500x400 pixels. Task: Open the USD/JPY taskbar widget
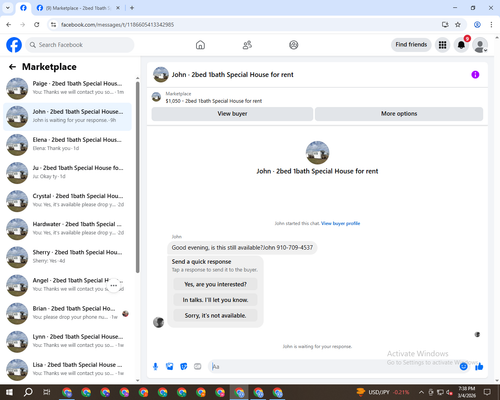click(383, 392)
